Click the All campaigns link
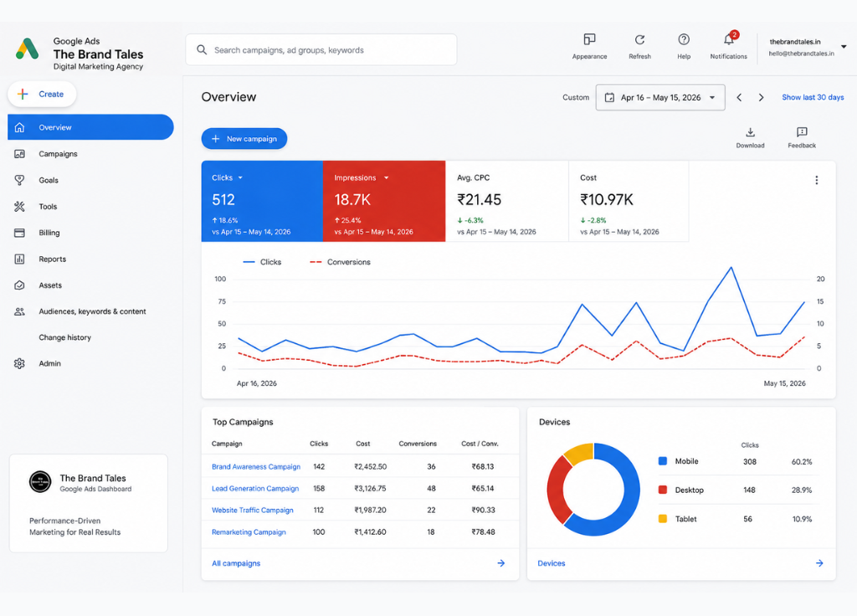The width and height of the screenshot is (857, 616). (236, 563)
